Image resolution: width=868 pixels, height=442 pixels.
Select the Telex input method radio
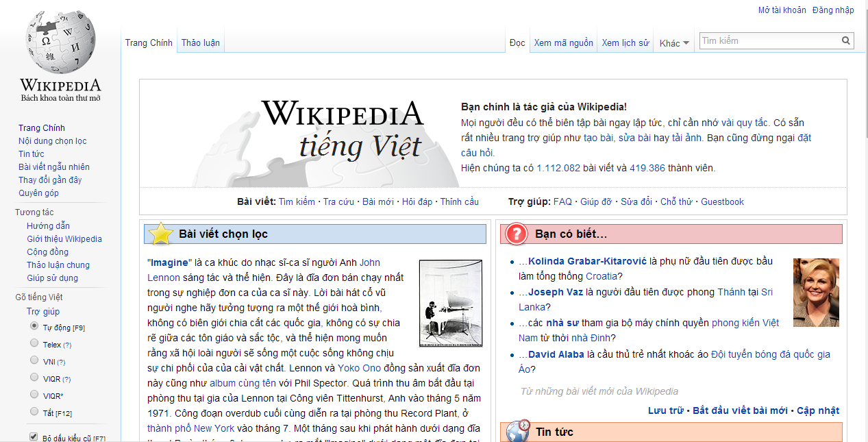[x=34, y=343]
